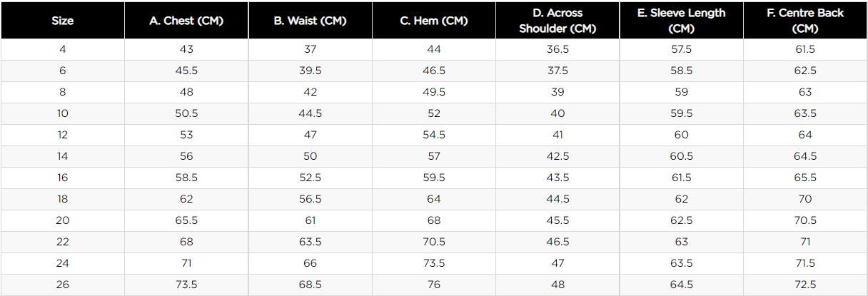868x296 pixels.
Task: Click sleeve length value 61.5 for size 16
Action: [x=682, y=178]
